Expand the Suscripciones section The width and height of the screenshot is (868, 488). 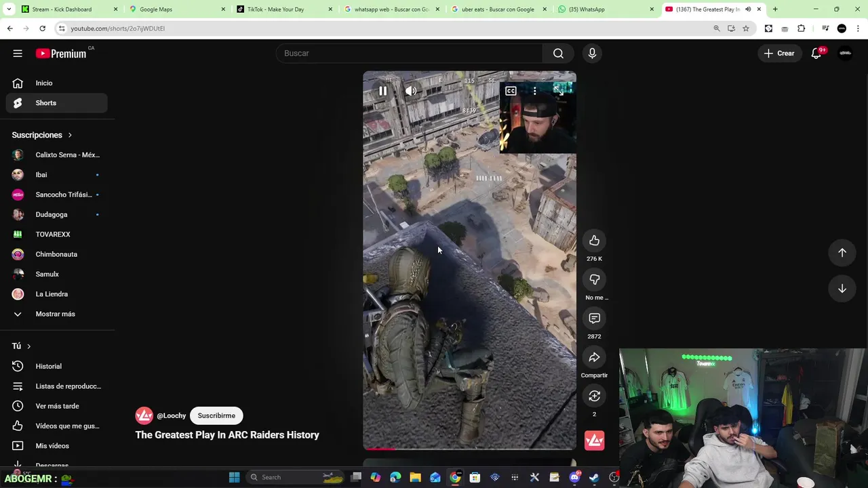click(x=42, y=135)
